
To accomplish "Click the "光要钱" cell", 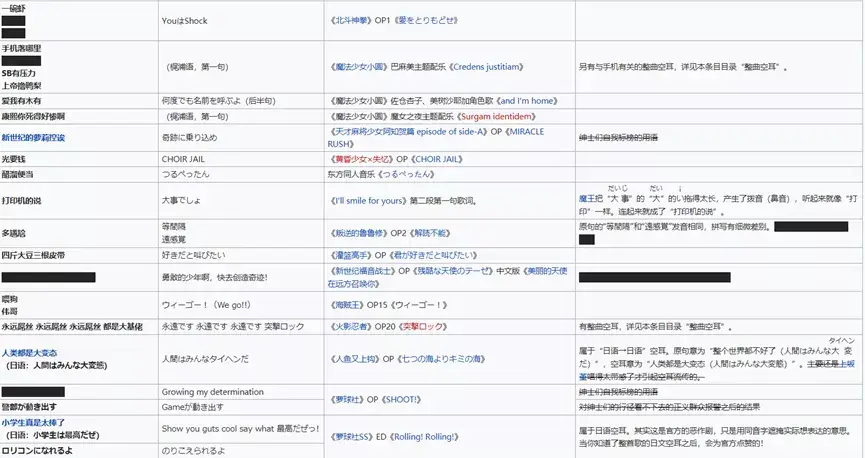I will click(x=13, y=159).
